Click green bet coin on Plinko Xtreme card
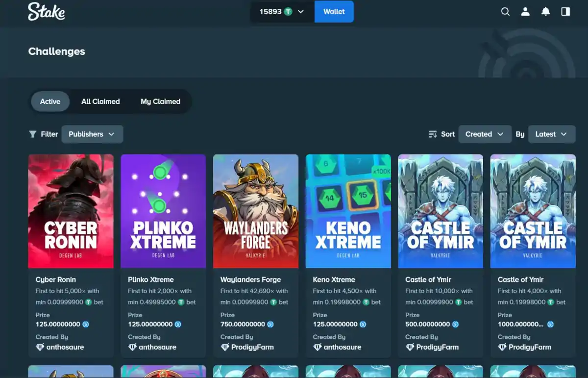 point(181,302)
